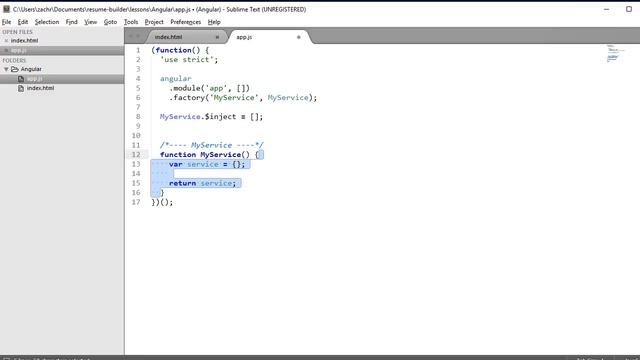Close app.js in Open Files list
This screenshot has height=360, width=640.
click(6, 50)
